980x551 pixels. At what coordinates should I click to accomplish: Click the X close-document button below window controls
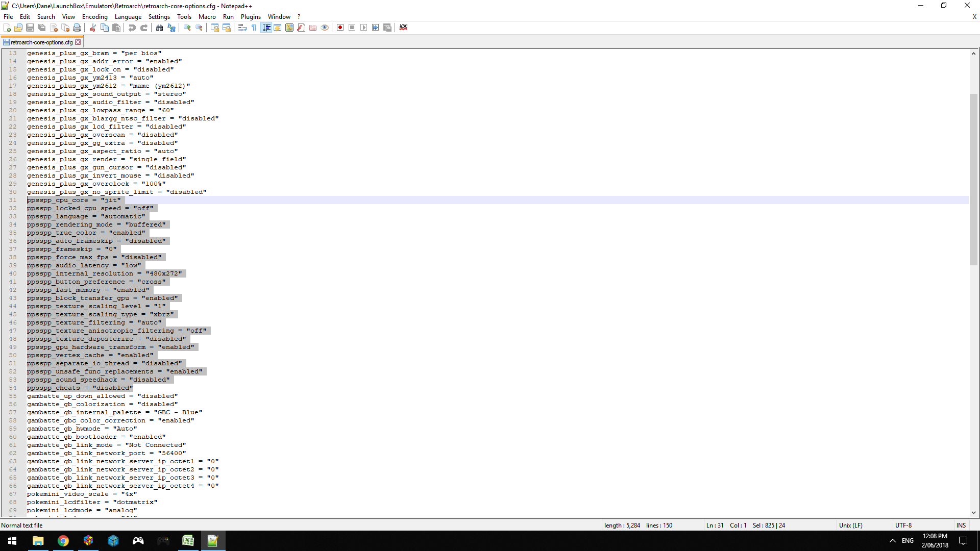pyautogui.click(x=974, y=17)
